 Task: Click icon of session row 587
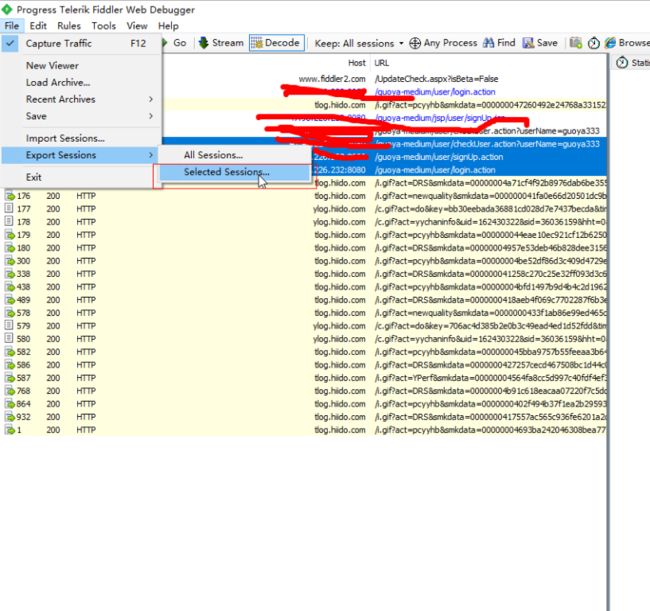pos(9,378)
